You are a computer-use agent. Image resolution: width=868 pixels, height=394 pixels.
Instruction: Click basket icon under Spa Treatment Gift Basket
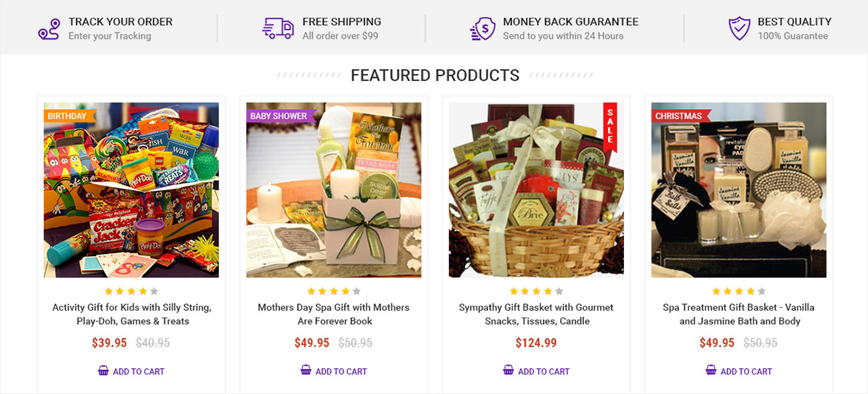711,370
